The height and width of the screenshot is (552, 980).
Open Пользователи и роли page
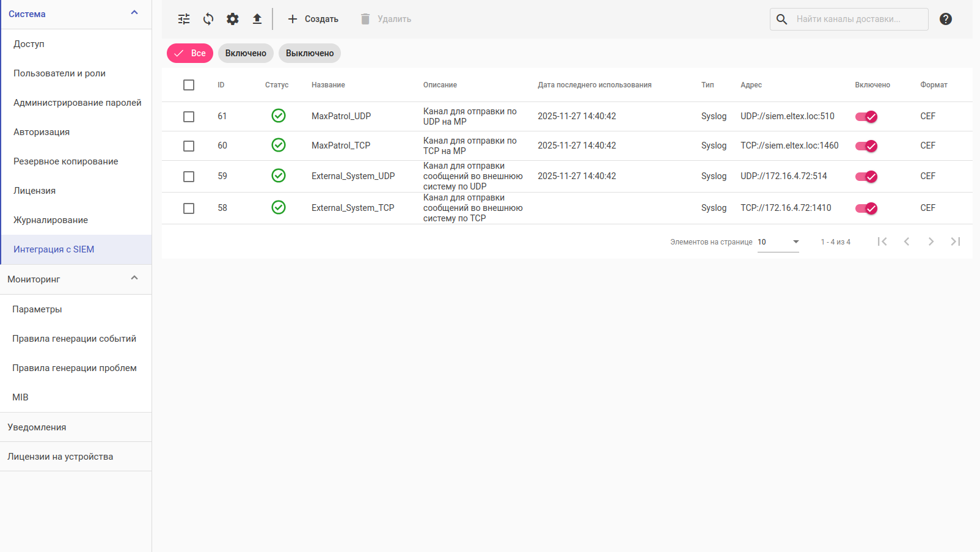coord(59,73)
